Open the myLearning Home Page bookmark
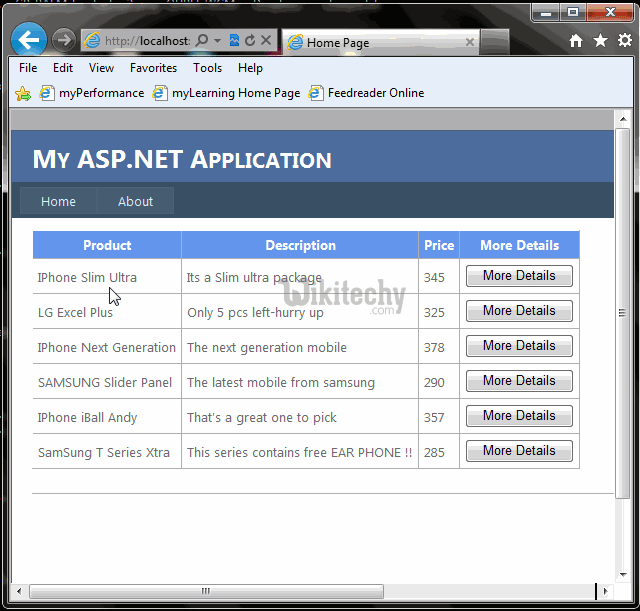This screenshot has width=640, height=611. click(226, 93)
